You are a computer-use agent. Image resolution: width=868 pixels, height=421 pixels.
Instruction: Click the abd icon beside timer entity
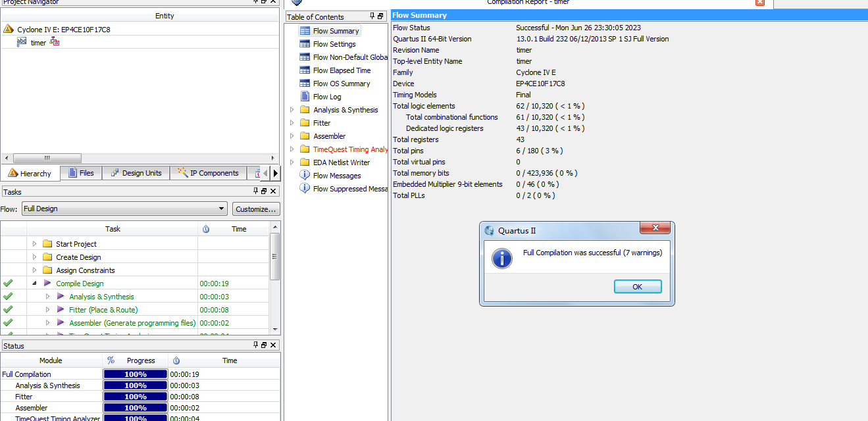click(22, 42)
